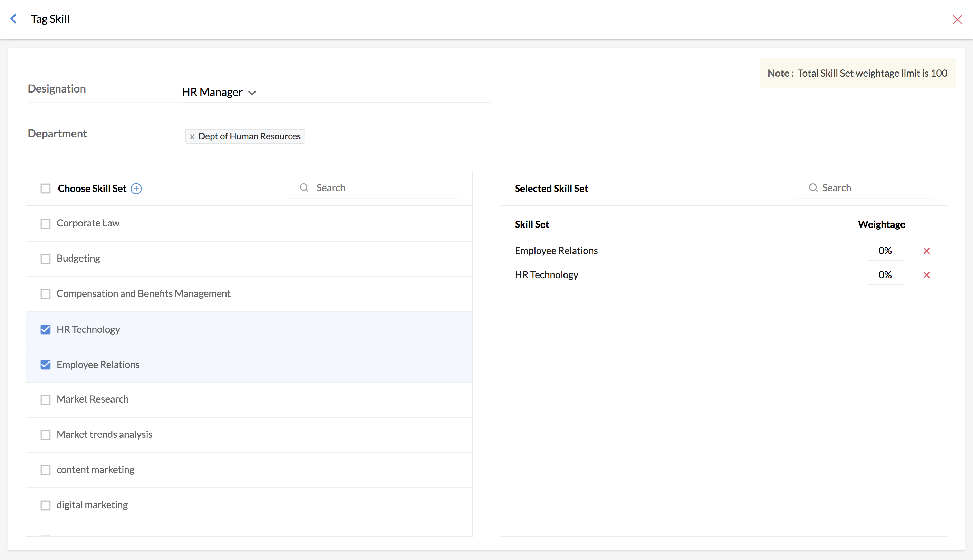
Task: Edit Employee Relations weightage value
Action: pos(885,251)
